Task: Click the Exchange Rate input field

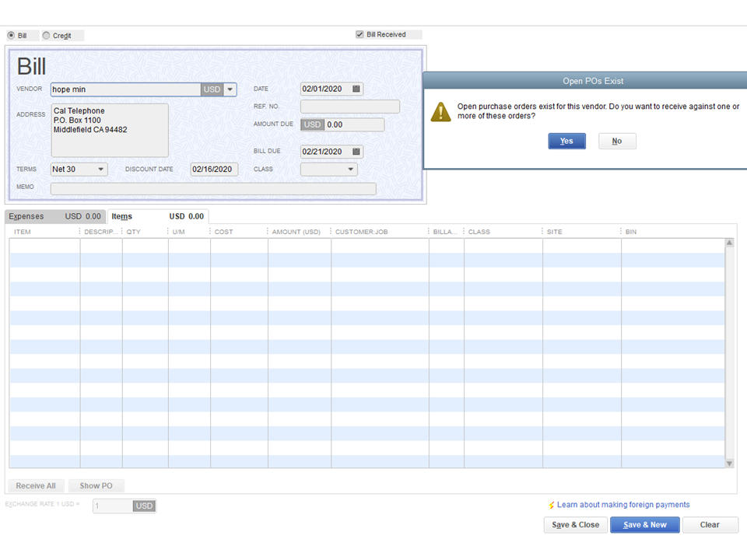Action: (113, 506)
